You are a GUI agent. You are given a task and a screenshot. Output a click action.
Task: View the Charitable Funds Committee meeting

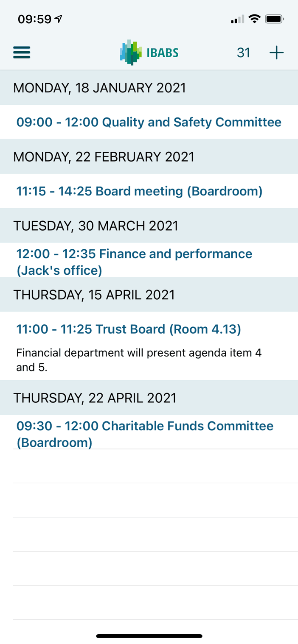(145, 433)
